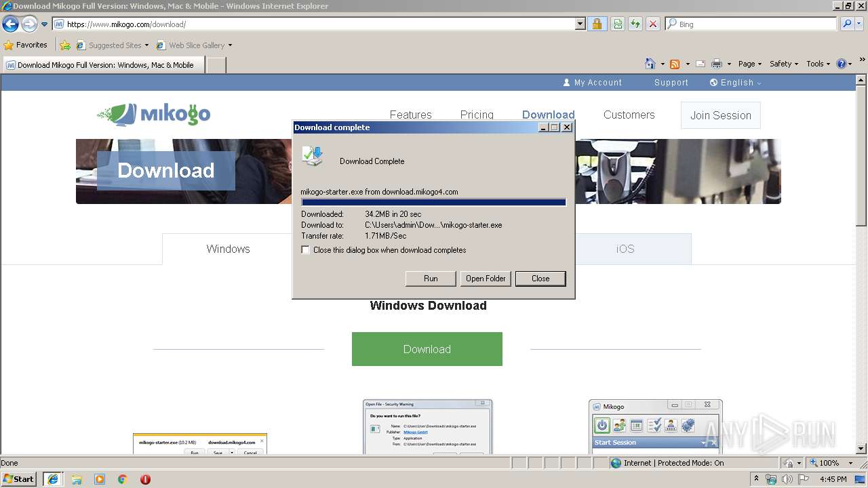Click the Stop loading icon
868x488 pixels.
pyautogui.click(x=653, y=24)
